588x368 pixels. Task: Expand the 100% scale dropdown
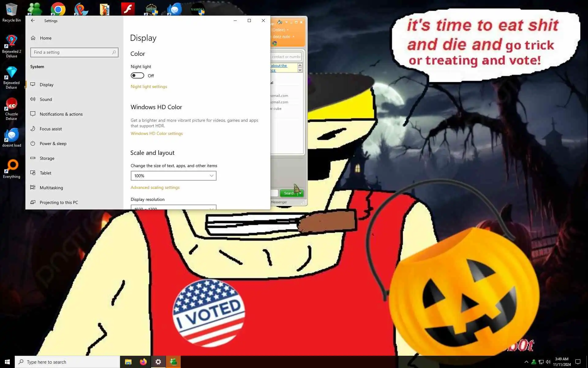173,176
